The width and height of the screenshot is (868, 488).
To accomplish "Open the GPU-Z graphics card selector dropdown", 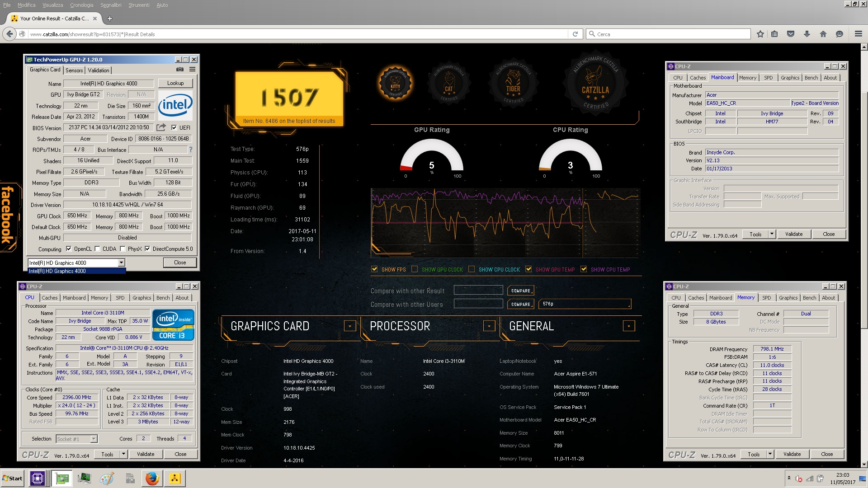I will [x=121, y=263].
